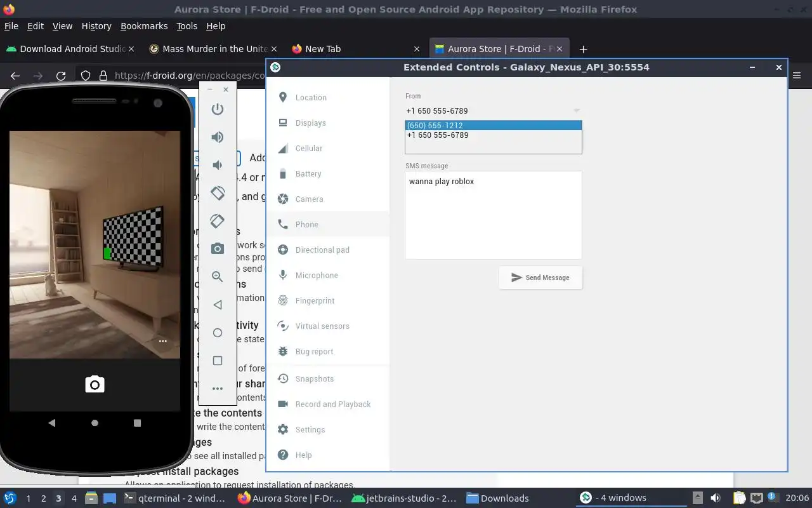The width and height of the screenshot is (812, 508).
Task: Open Microphone settings
Action: coord(327,275)
